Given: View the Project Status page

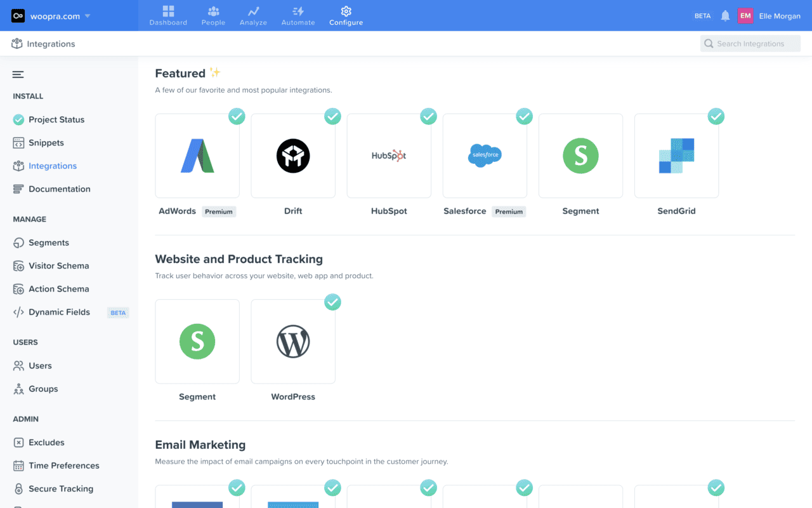Looking at the screenshot, I should point(58,119).
